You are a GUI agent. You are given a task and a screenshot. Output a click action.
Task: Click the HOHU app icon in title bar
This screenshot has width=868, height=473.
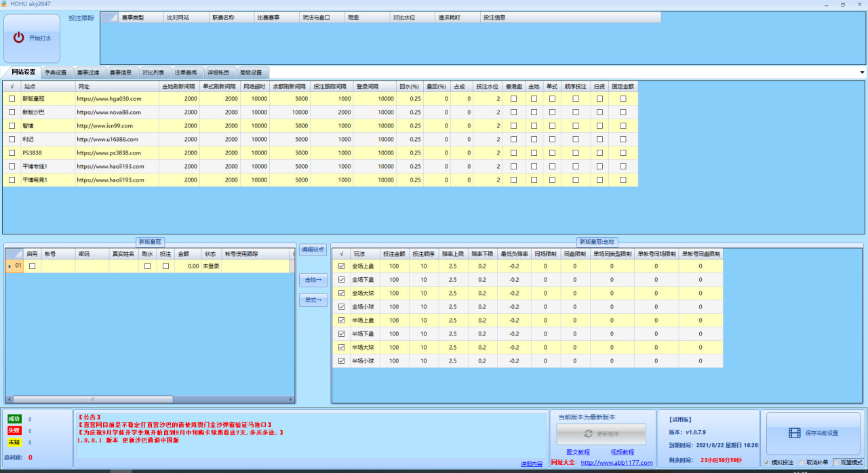pos(4,4)
